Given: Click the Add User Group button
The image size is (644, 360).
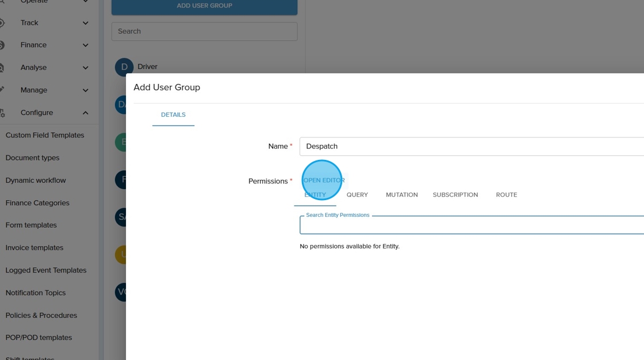Looking at the screenshot, I should [x=204, y=6].
